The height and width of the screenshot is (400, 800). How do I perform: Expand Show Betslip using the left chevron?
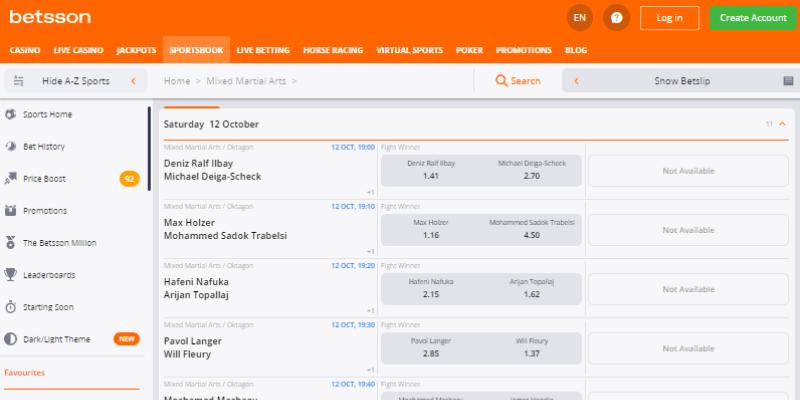pyautogui.click(x=577, y=81)
